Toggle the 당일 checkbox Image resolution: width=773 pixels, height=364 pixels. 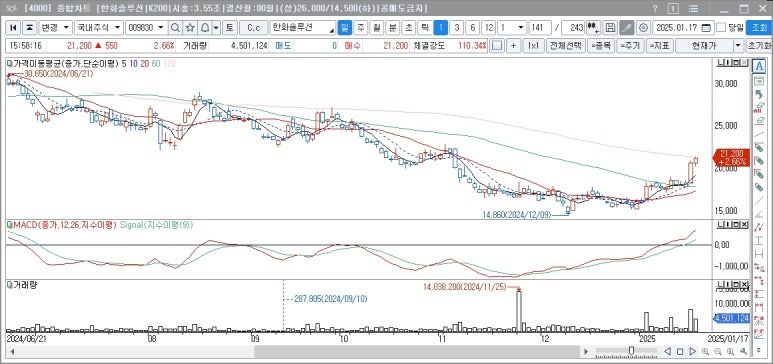pos(720,28)
